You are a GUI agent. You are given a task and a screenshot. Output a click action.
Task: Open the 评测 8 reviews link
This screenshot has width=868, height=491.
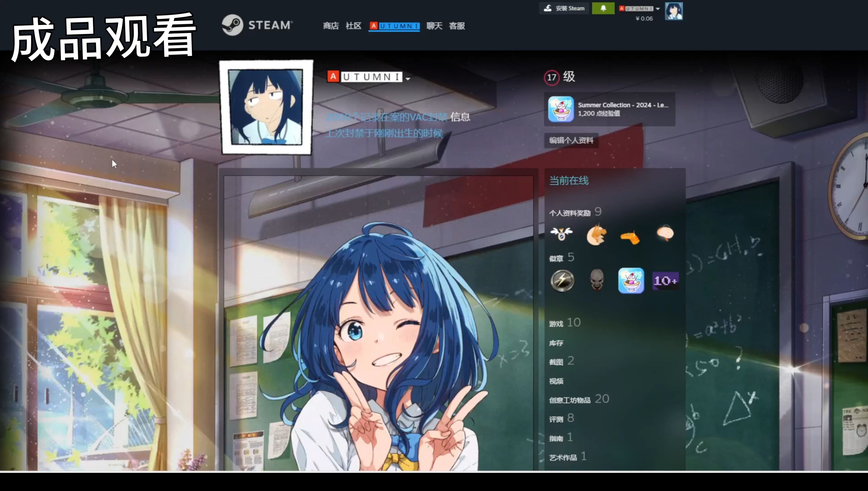561,418
